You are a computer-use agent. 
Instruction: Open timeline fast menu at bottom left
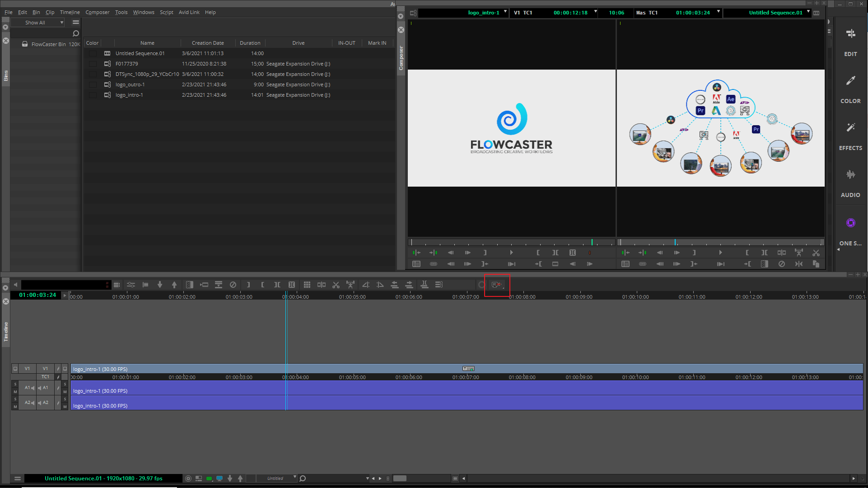17,478
